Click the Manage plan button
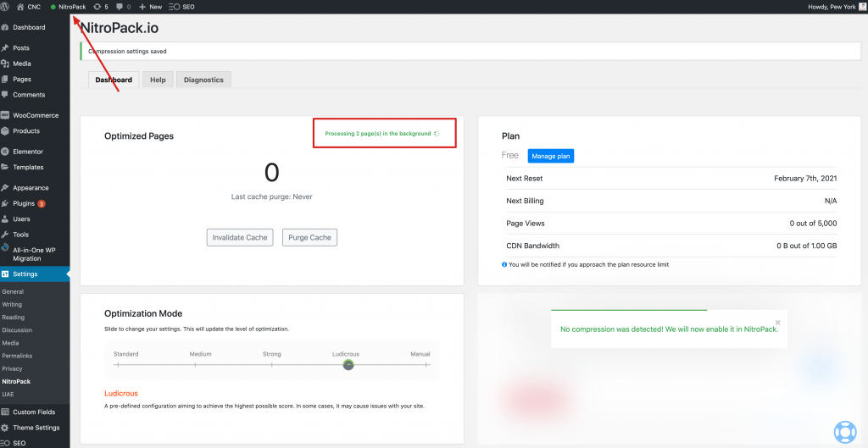This screenshot has width=868, height=448. click(x=550, y=156)
